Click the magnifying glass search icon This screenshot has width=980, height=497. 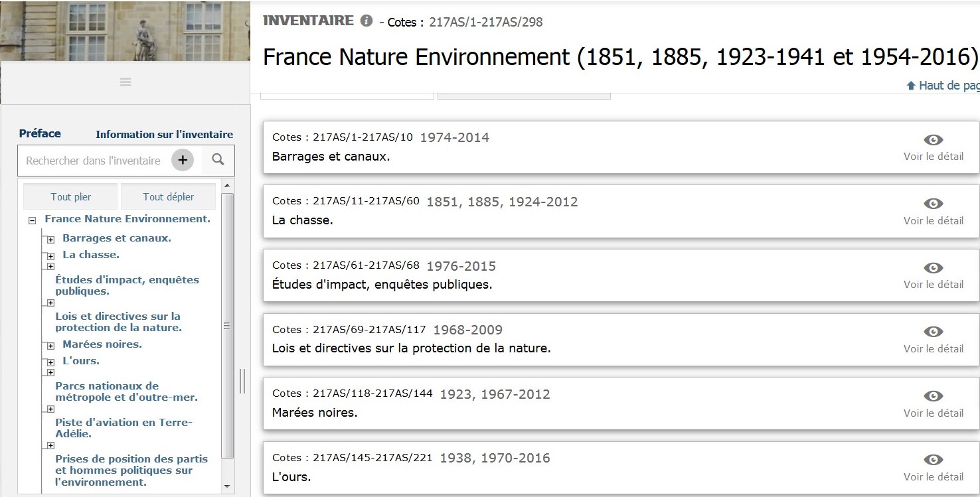pyautogui.click(x=218, y=160)
